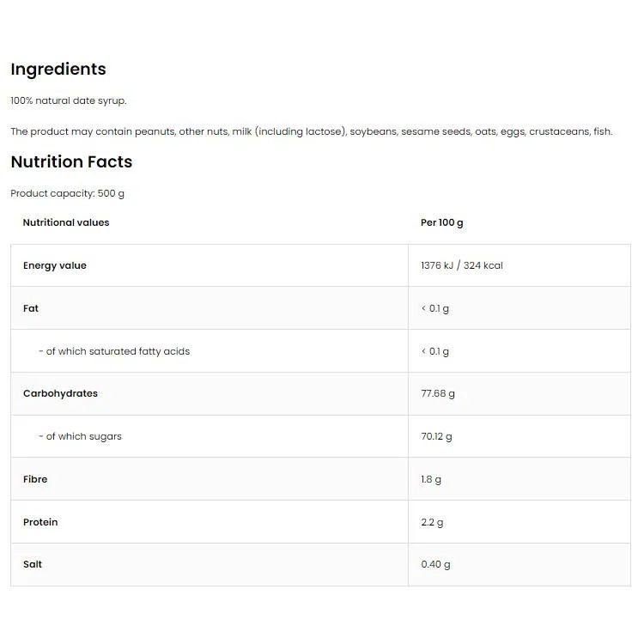Image resolution: width=644 pixels, height=644 pixels.
Task: Click the '1376 kJ / 324 kcal' value
Action: 462,265
